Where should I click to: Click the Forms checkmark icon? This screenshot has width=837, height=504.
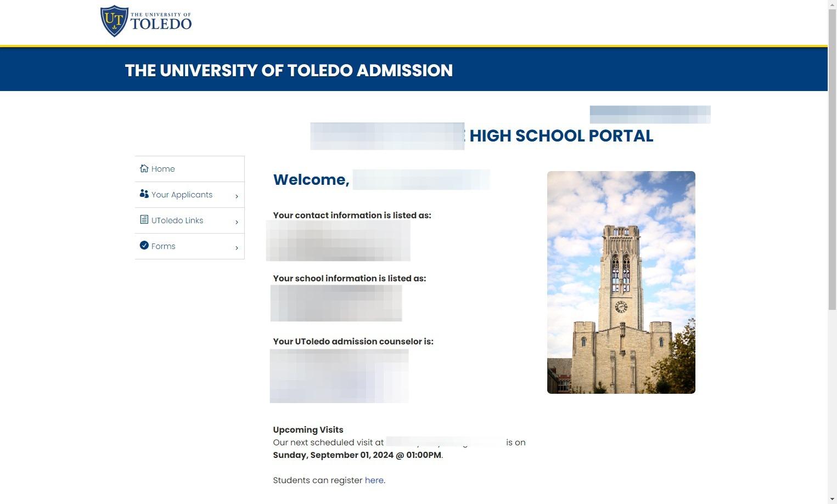[144, 245]
